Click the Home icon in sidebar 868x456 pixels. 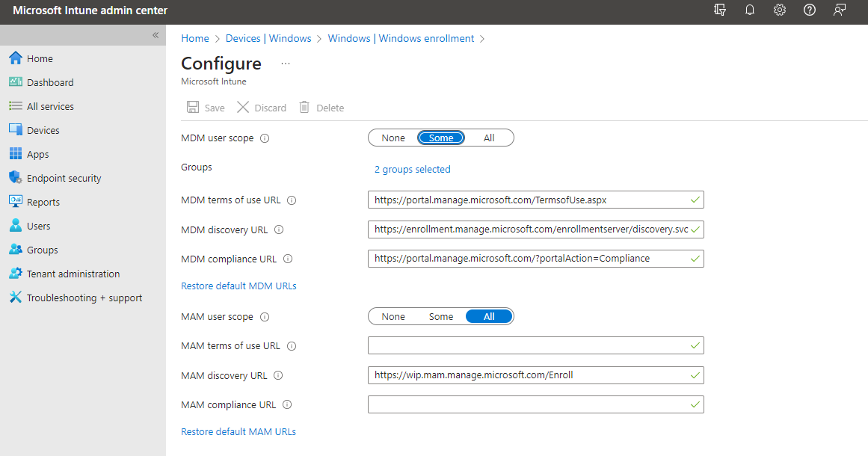(16, 58)
